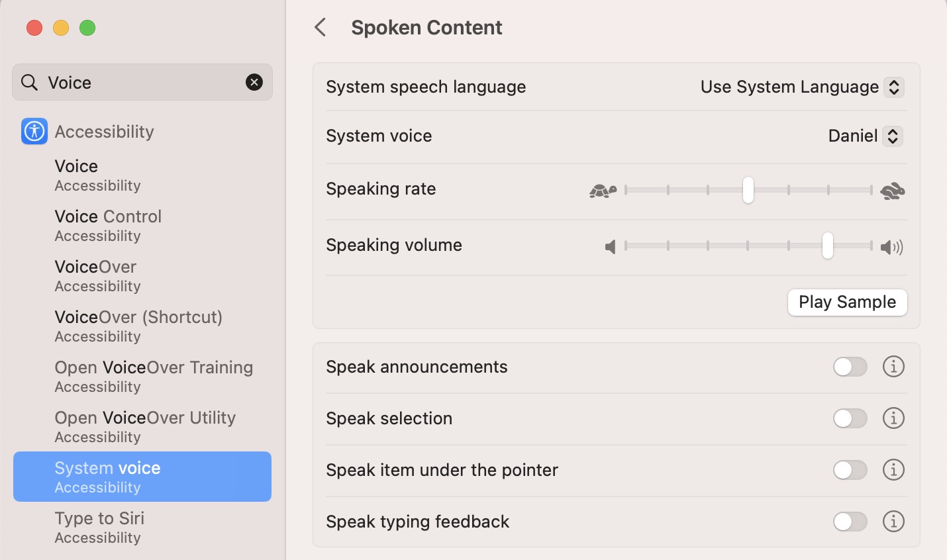
Task: Click the Speaking rate slider handle
Action: (748, 190)
